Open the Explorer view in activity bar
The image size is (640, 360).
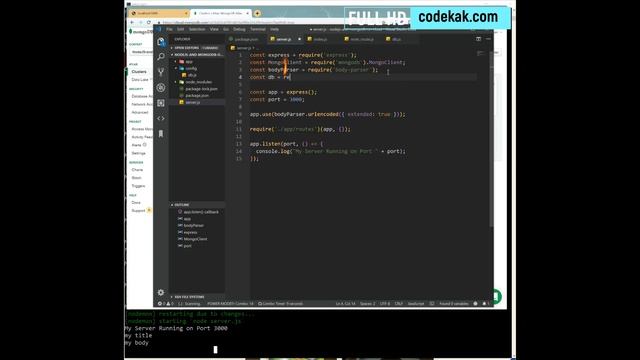(x=161, y=42)
